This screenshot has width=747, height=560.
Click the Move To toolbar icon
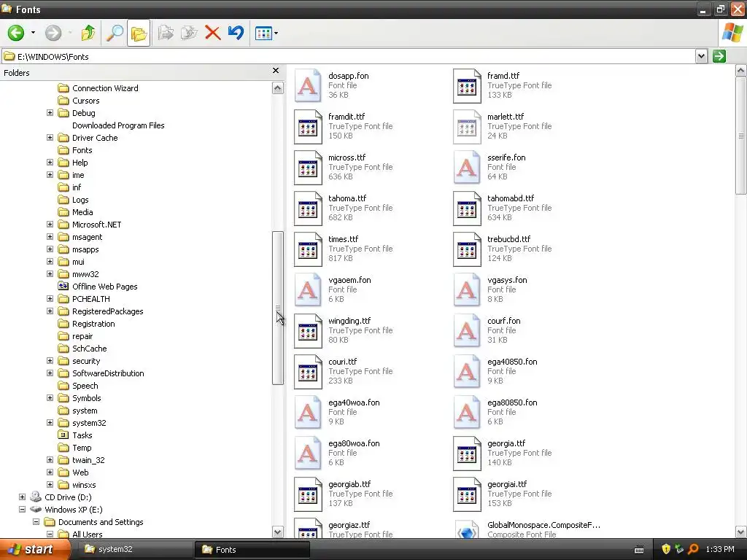click(x=166, y=33)
